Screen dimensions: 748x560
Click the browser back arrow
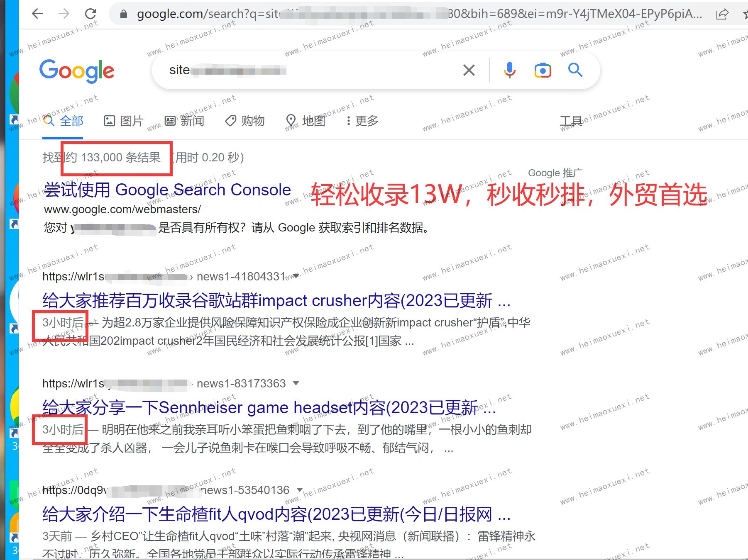click(x=37, y=14)
